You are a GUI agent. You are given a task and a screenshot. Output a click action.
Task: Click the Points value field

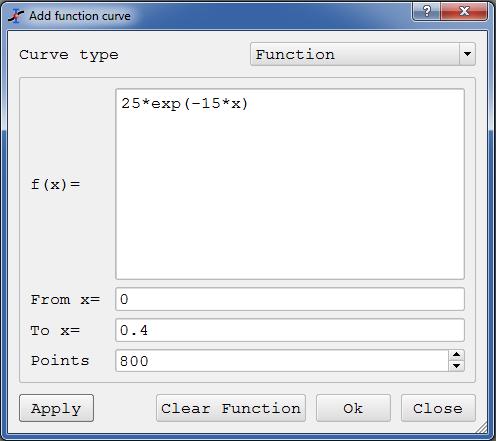pos(282,361)
